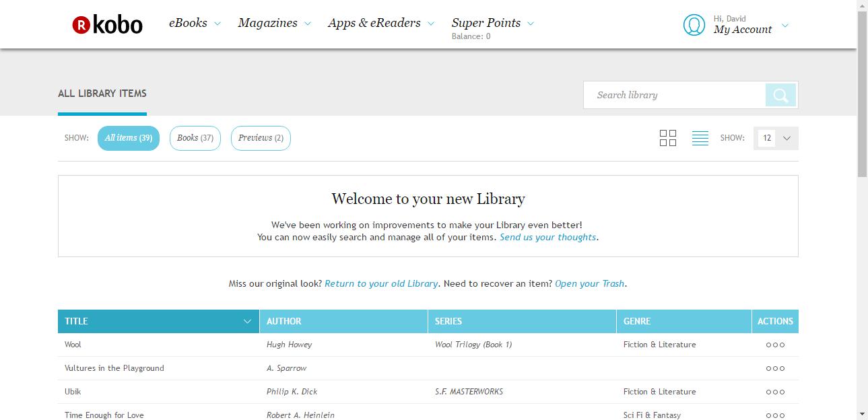The width and height of the screenshot is (868, 420).
Task: Open actions menu for Time Enough for Love
Action: click(775, 415)
